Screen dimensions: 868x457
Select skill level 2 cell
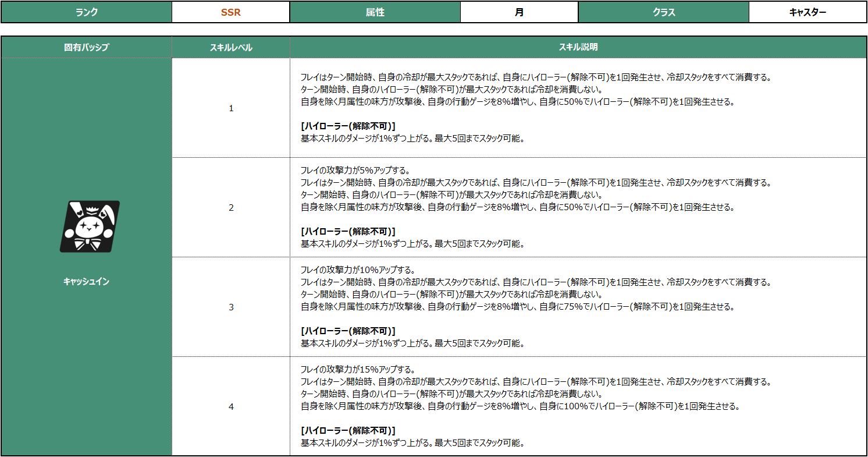231,208
